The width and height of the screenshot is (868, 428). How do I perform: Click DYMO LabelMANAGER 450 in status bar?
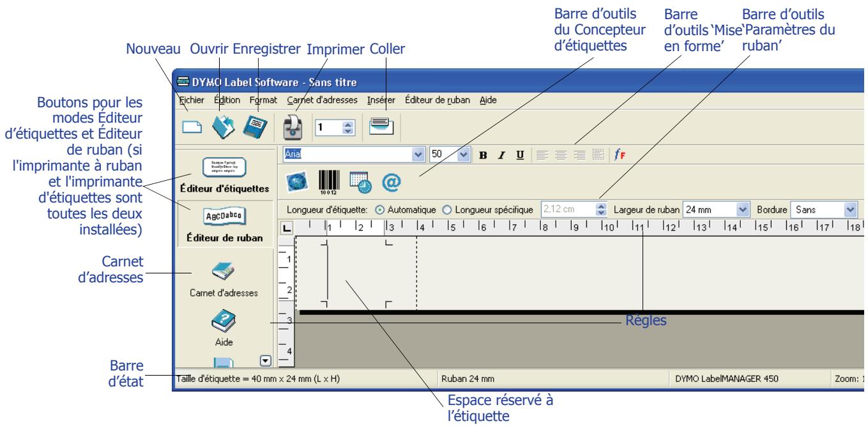pos(727,378)
